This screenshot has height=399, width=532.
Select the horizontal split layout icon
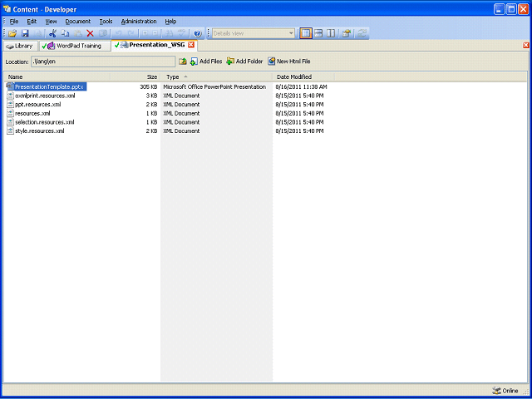click(x=318, y=33)
